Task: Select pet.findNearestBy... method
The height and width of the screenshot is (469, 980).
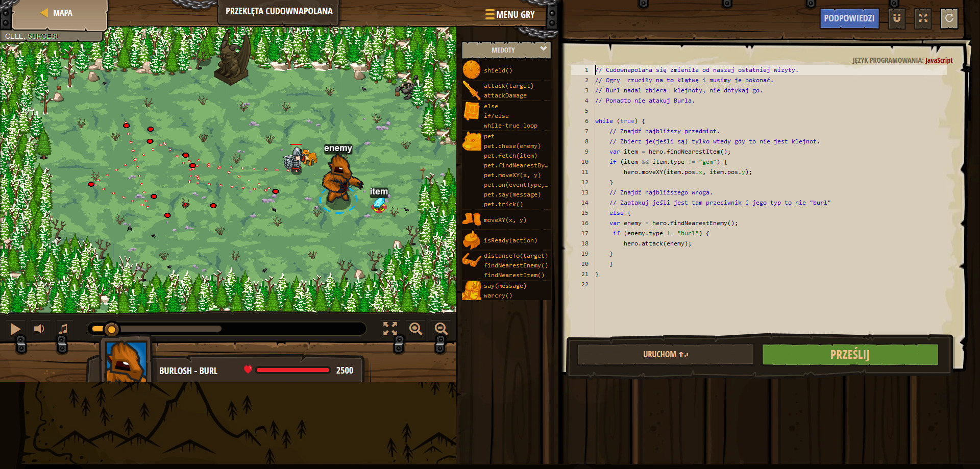Action: pyautogui.click(x=516, y=165)
